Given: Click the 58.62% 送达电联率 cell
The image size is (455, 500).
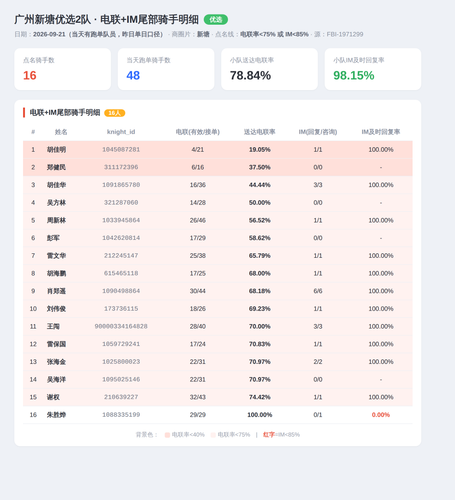Looking at the screenshot, I should tap(260, 238).
